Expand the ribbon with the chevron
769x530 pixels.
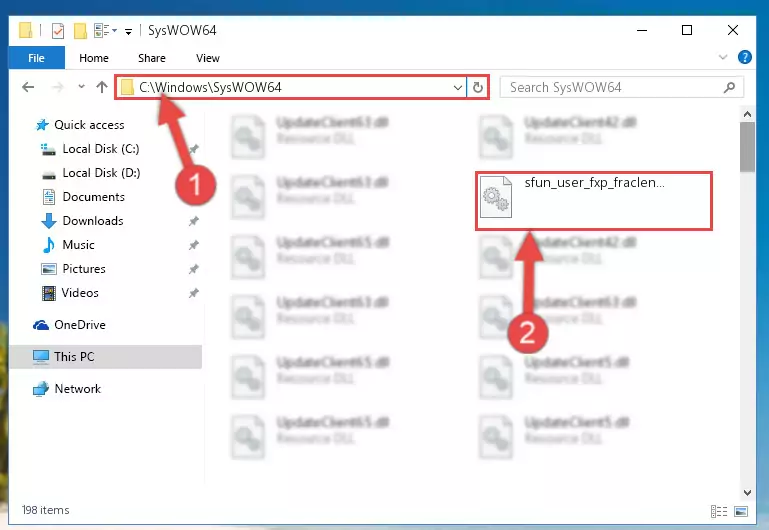pos(722,57)
